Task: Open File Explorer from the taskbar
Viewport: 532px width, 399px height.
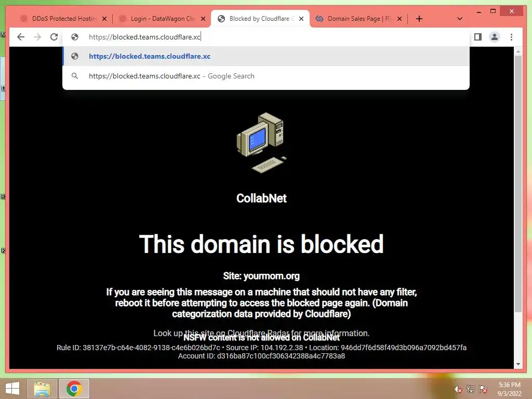Action: tap(42, 389)
